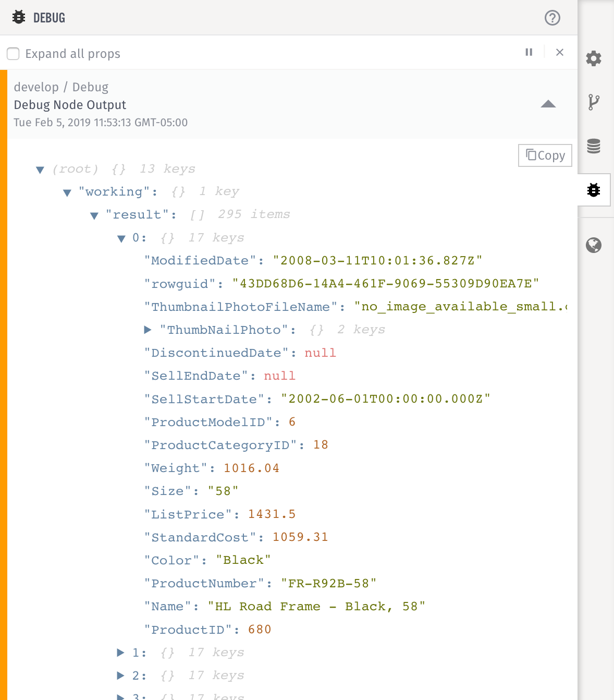Click the Debug Node Output title

[70, 105]
